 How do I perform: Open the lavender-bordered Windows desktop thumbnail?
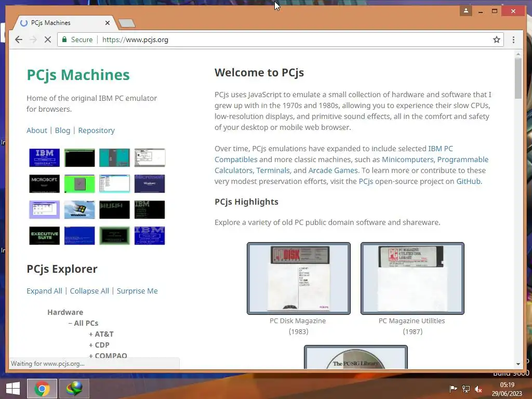[45, 209]
